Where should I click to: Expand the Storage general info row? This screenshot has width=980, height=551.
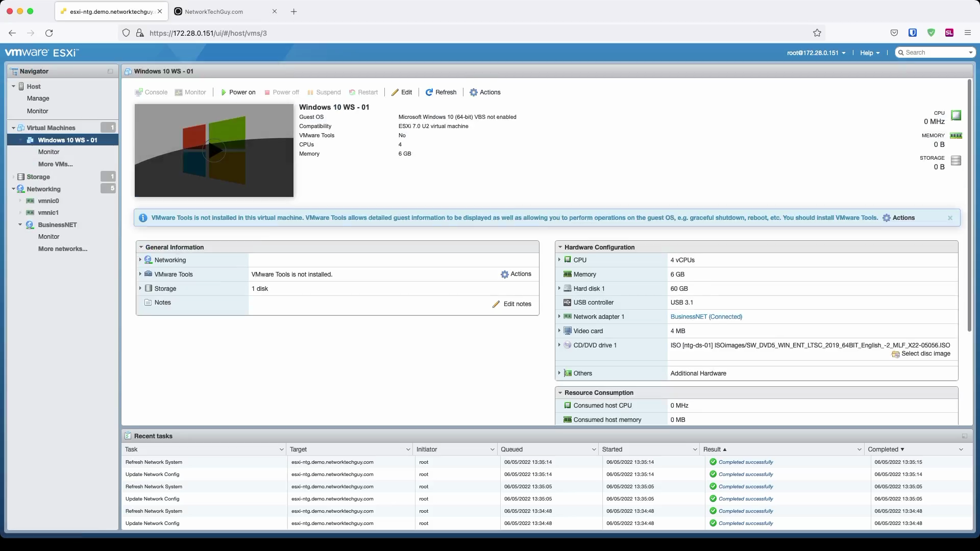[140, 288]
